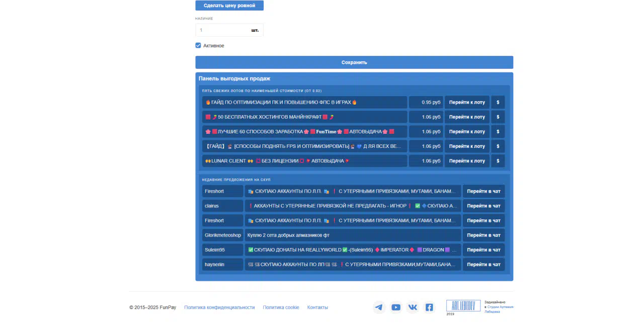The image size is (644, 323).
Task: Click Панель выгодных продаж heading
Action: click(234, 78)
